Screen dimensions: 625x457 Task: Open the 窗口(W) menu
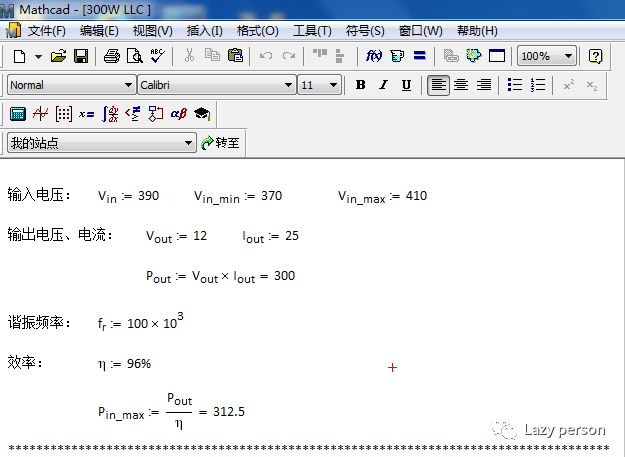coord(421,31)
